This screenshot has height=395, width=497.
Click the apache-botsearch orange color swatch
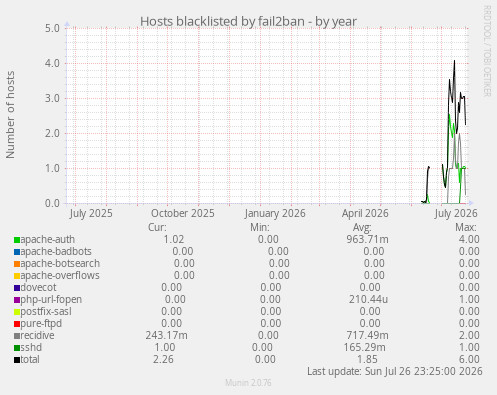click(17, 264)
